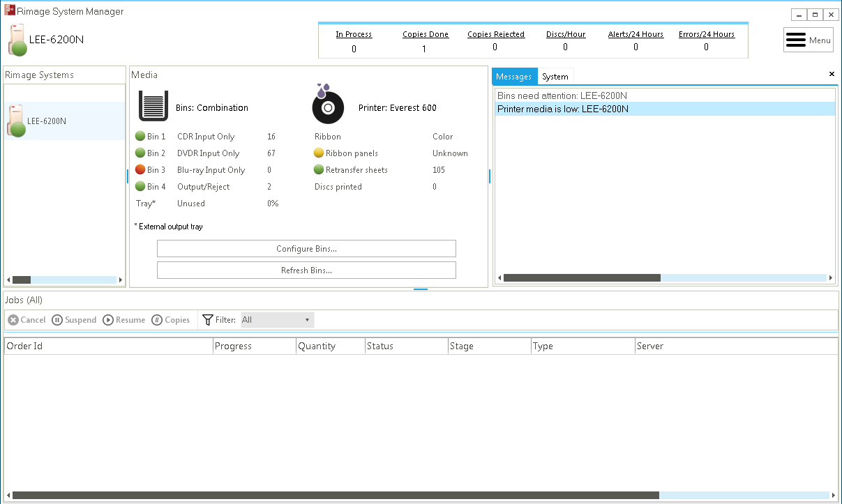Click right scroll arrow of Rimage Systems list
The width and height of the screenshot is (842, 504).
point(120,280)
